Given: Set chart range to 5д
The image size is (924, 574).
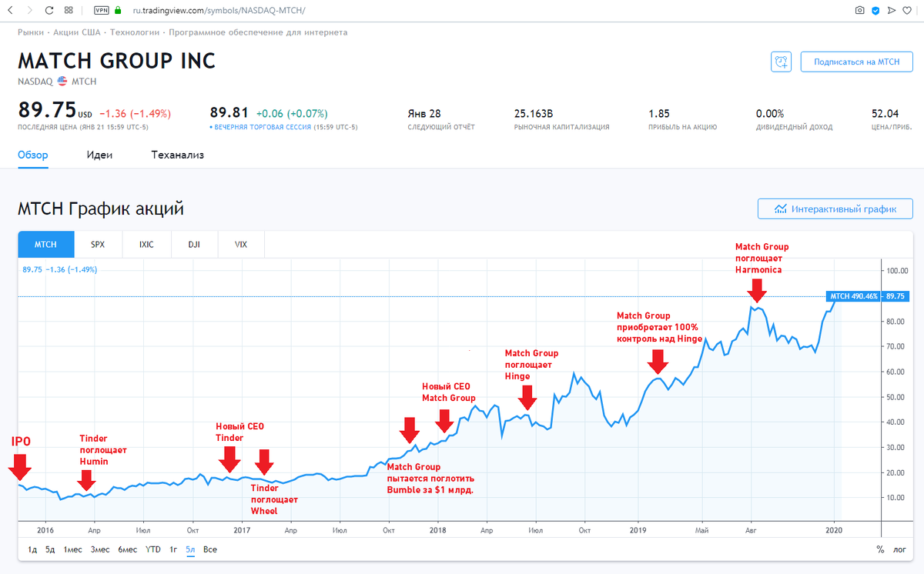Looking at the screenshot, I should click(50, 549).
